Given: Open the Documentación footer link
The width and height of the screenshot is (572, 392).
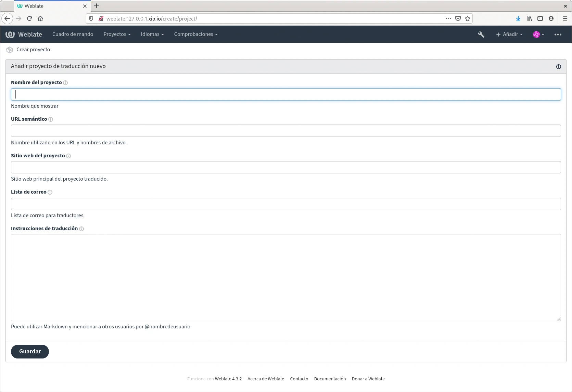Looking at the screenshot, I should point(330,379).
